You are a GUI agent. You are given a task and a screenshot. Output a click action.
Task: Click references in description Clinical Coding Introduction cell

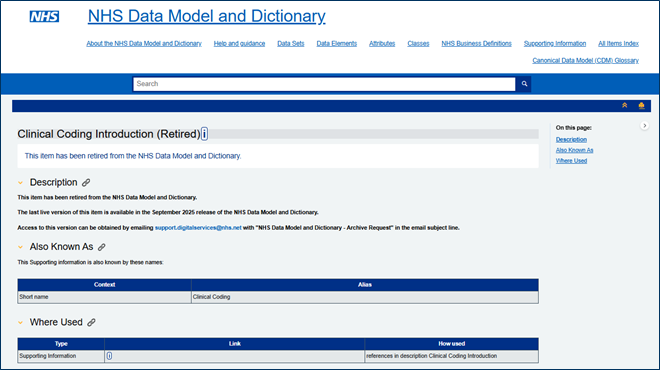pyautogui.click(x=451, y=356)
